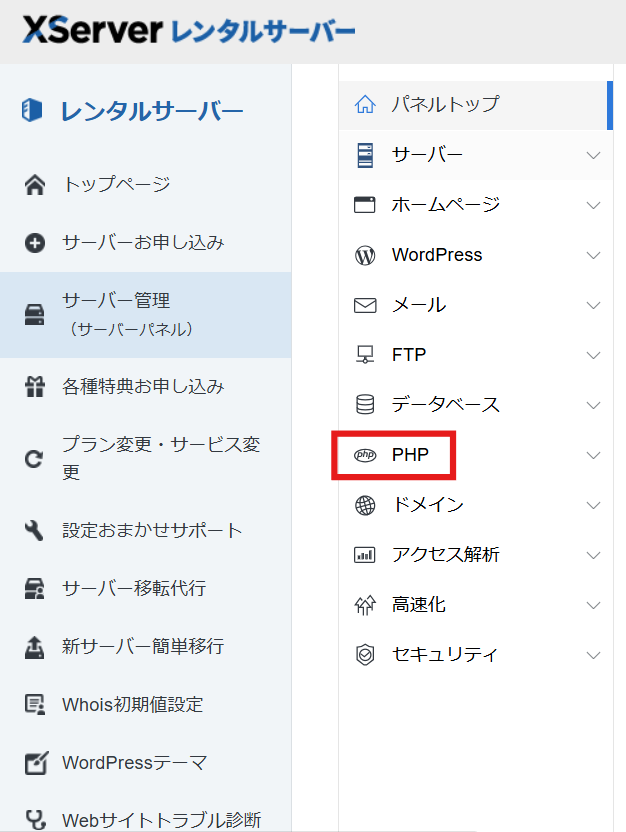
Task: Click the XServer レンタルサーバー logo
Action: 188,32
